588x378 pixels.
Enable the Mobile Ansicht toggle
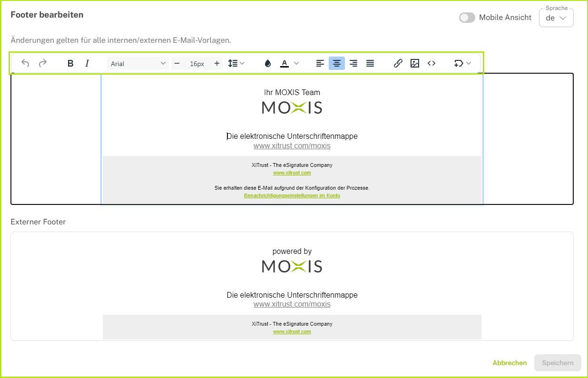(467, 18)
